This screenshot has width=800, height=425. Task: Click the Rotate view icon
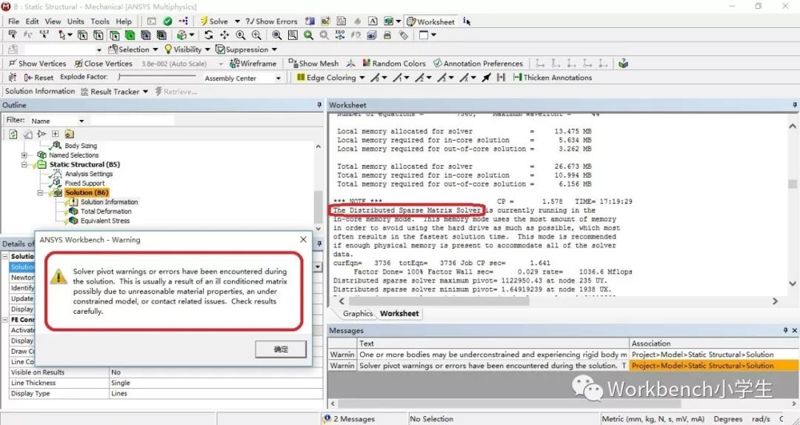tap(208, 35)
